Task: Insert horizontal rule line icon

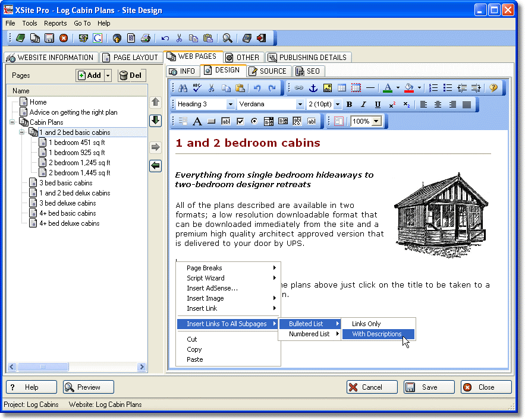Action: coord(370,88)
